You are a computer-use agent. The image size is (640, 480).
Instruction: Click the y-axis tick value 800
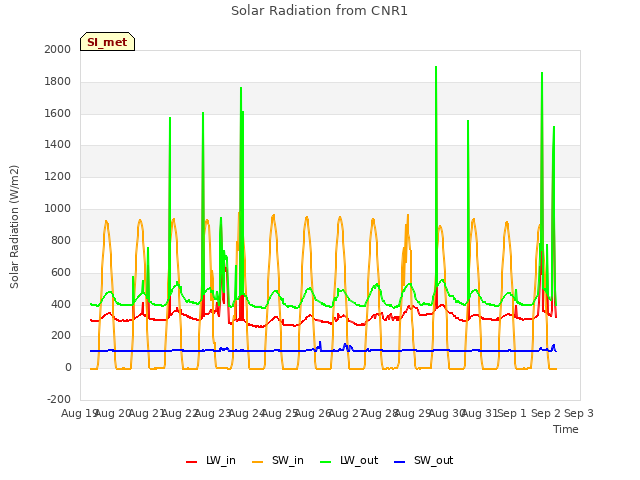point(61,240)
